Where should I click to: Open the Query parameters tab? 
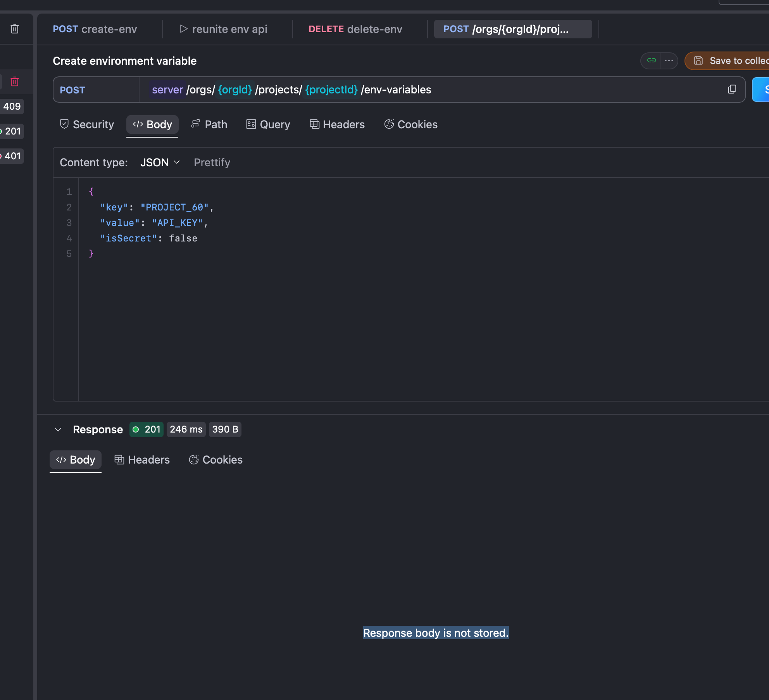click(x=268, y=124)
